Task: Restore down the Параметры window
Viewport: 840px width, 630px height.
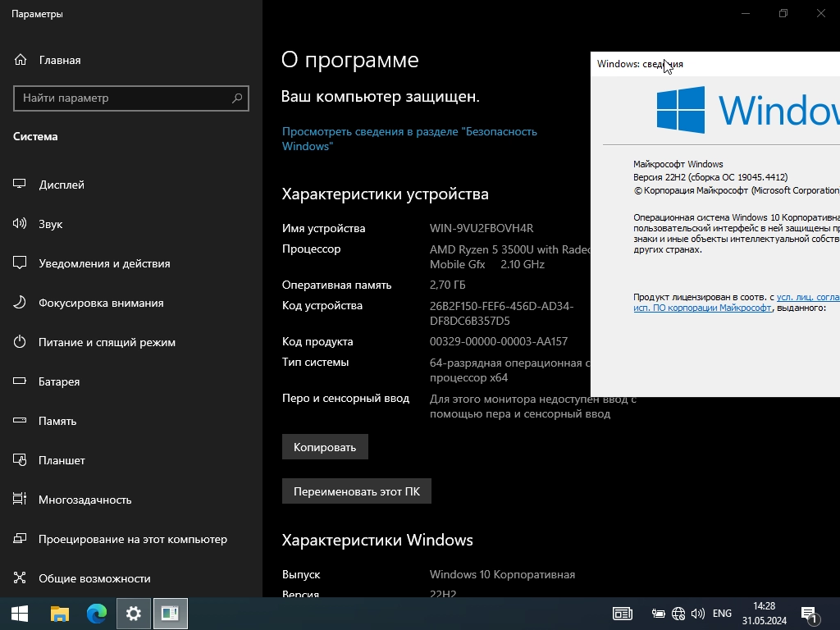Action: [x=783, y=13]
